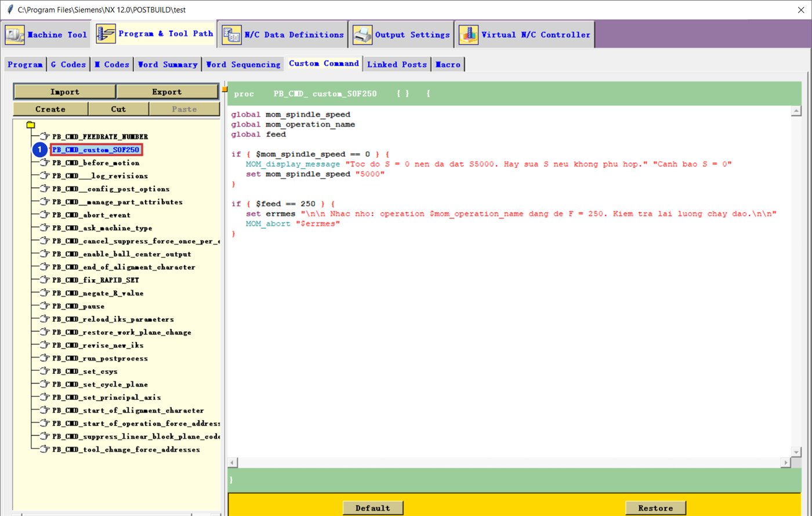Switch to the Program sub-tab
Image resolution: width=812 pixels, height=516 pixels.
(x=25, y=64)
